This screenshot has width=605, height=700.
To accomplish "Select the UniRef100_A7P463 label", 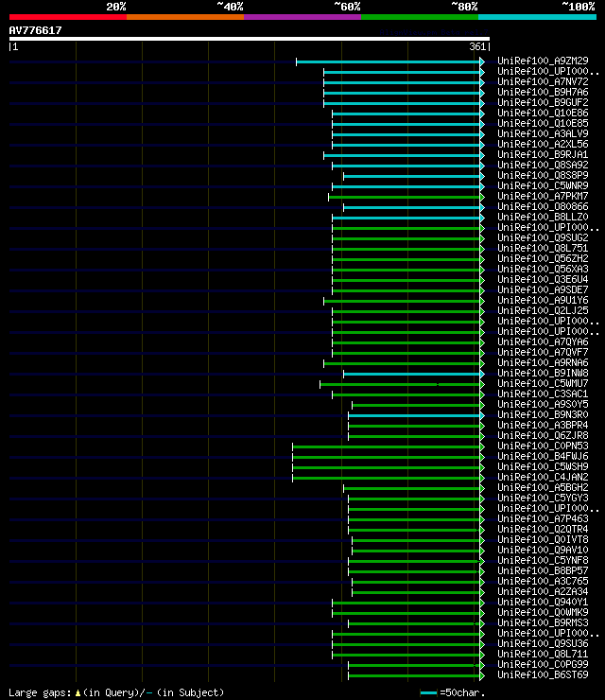I will (543, 519).
